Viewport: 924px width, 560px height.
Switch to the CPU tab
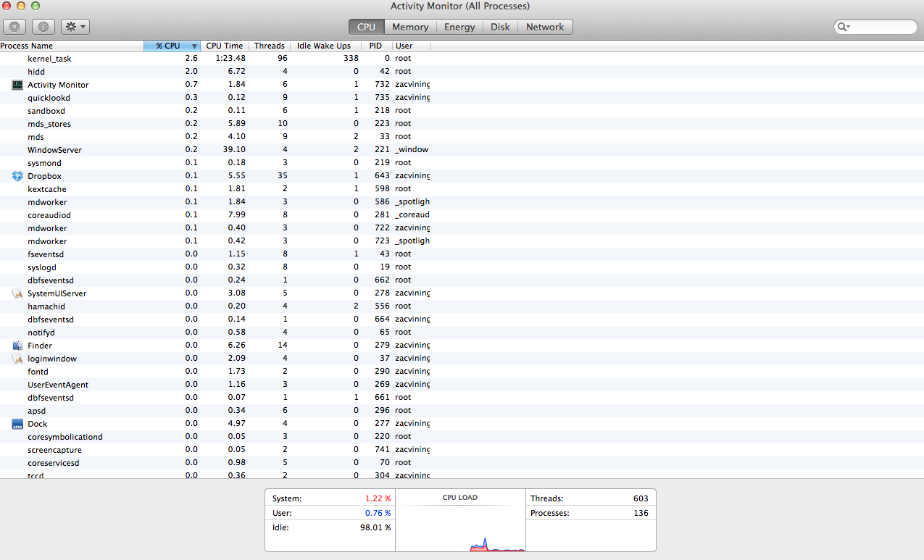coord(366,27)
